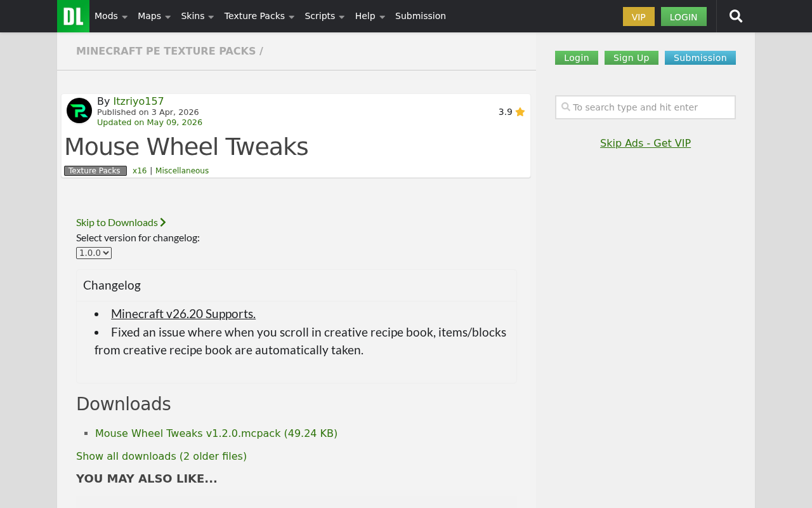Image resolution: width=812 pixels, height=508 pixels.
Task: Click the You May Also Like heading
Action: 147,479
